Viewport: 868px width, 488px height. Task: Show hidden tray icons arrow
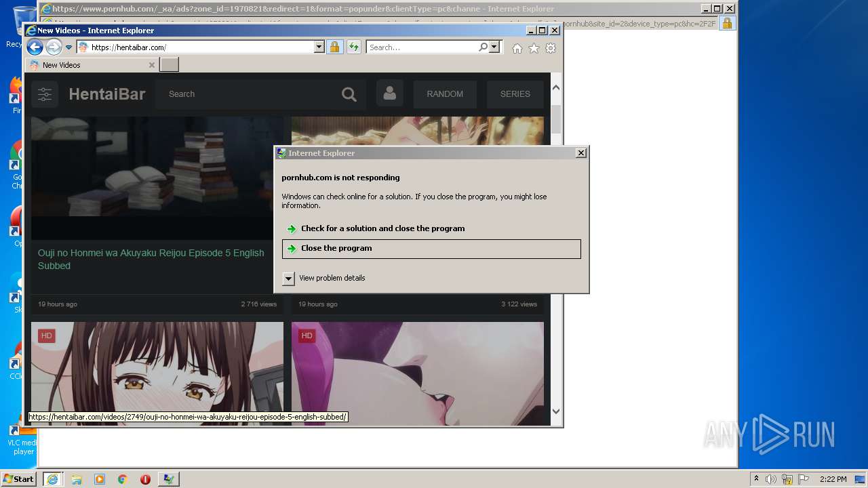(756, 479)
